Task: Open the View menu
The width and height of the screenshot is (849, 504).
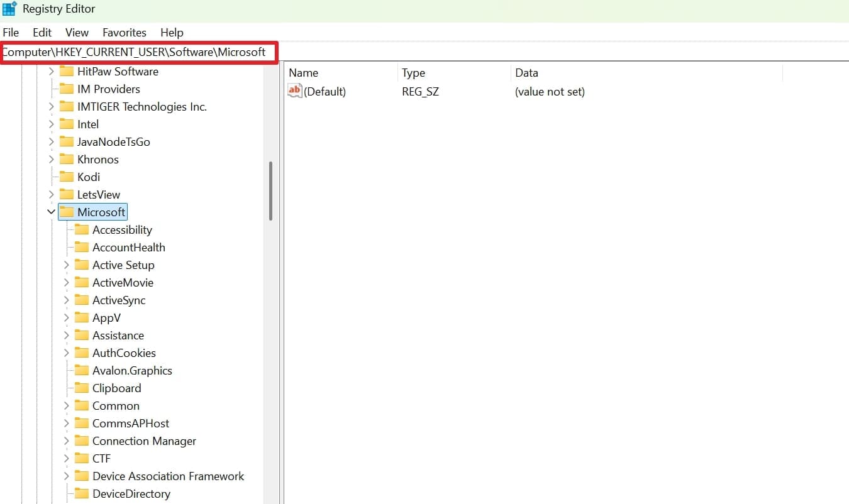Action: click(x=77, y=32)
